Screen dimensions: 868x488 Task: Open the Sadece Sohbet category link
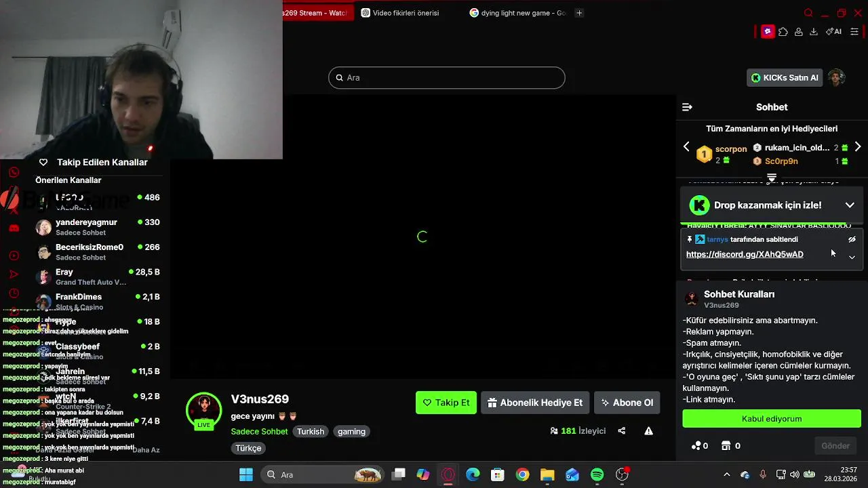(259, 431)
